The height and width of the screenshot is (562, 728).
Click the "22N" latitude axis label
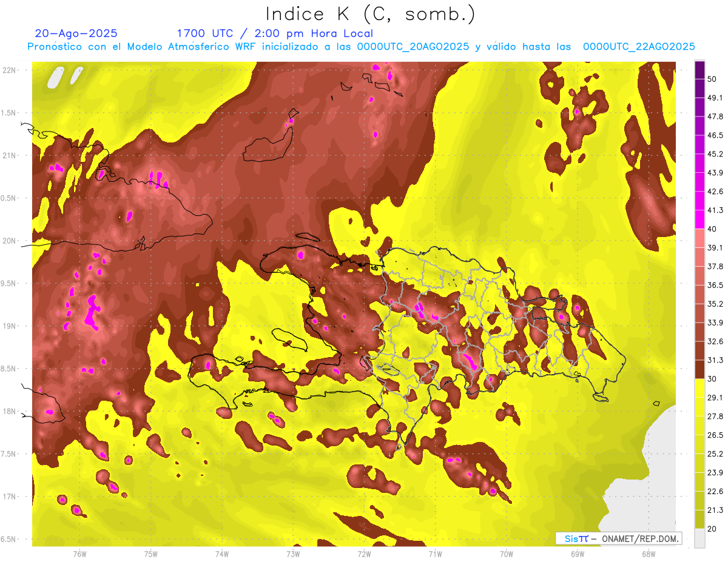tap(10, 70)
